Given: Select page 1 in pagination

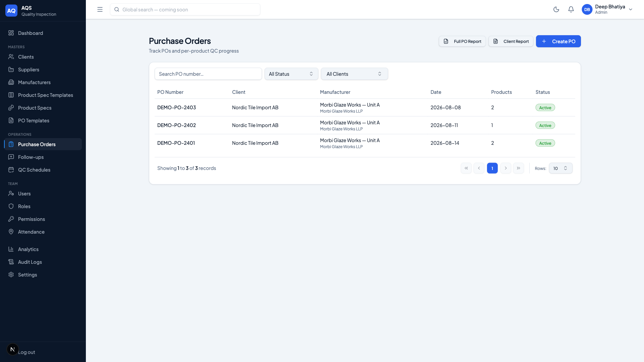Looking at the screenshot, I should point(492,168).
